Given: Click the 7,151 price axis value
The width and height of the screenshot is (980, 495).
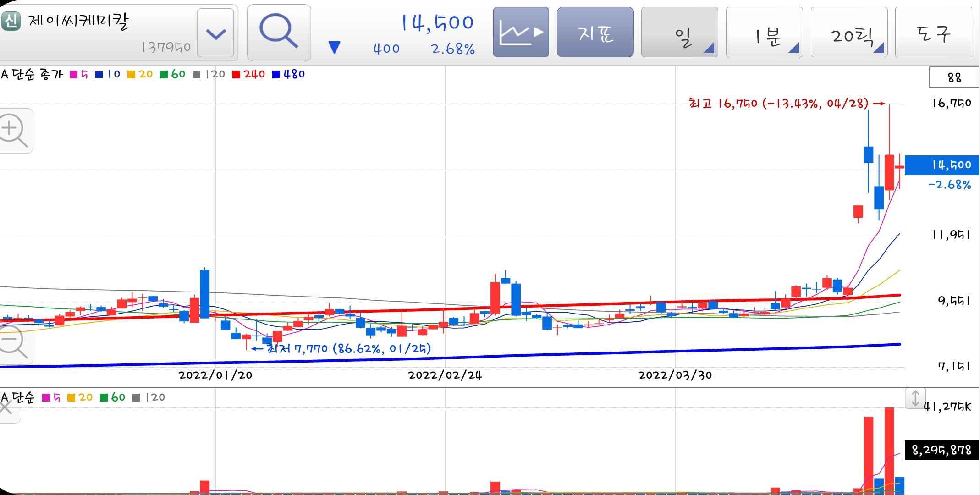Looking at the screenshot, I should click(954, 367).
